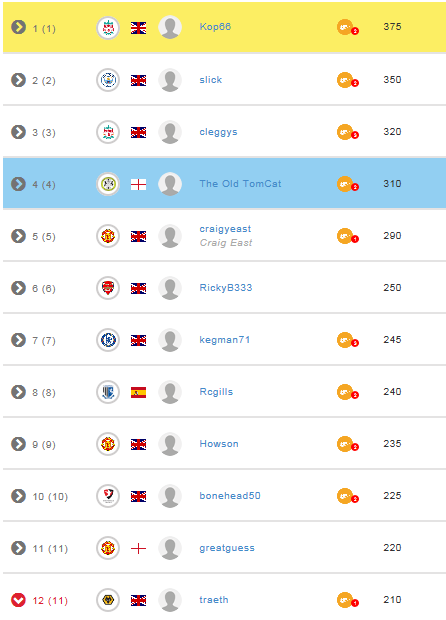
Task: Click the red down arrow for rank 12
Action: (x=18, y=600)
